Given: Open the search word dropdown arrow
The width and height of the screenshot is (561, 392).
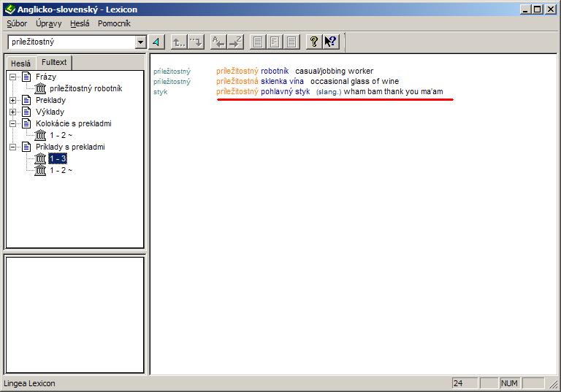Looking at the screenshot, I should 141,42.
